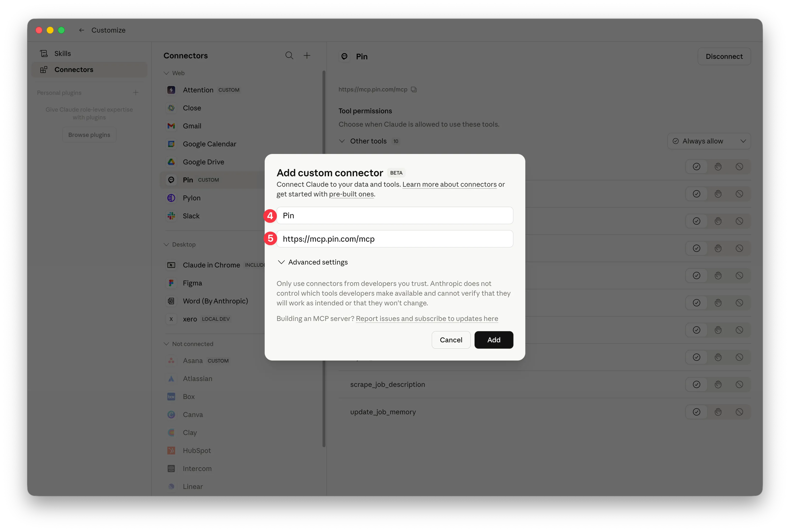Copy the Pin MCP URL with the copy icon

(x=414, y=89)
